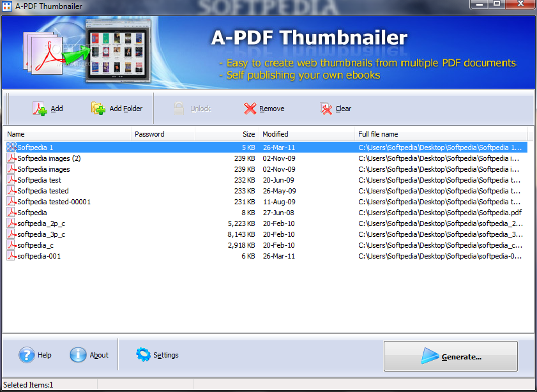Click the 26-May-09 modified date
This screenshot has height=392, width=537.
(280, 191)
